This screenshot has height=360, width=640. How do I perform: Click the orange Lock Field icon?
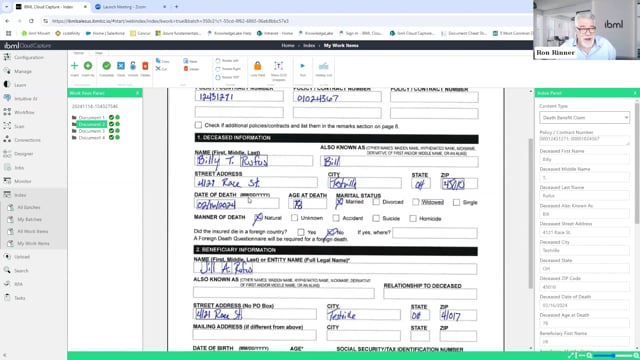pos(258,66)
